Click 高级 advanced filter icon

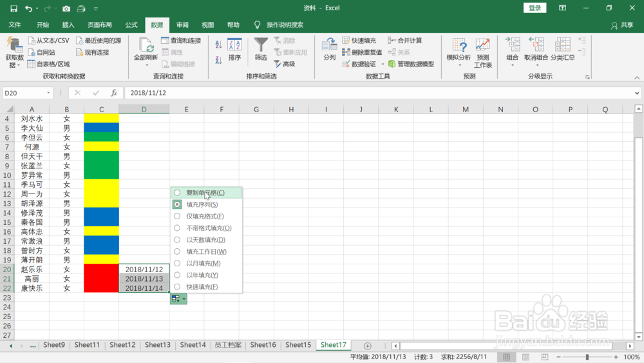click(278, 64)
